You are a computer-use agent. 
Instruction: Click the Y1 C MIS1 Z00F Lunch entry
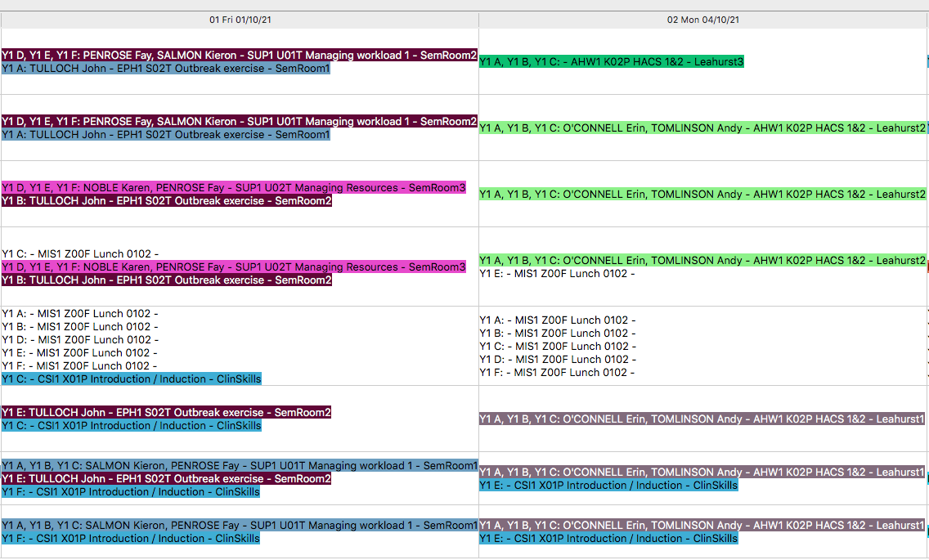[82, 253]
